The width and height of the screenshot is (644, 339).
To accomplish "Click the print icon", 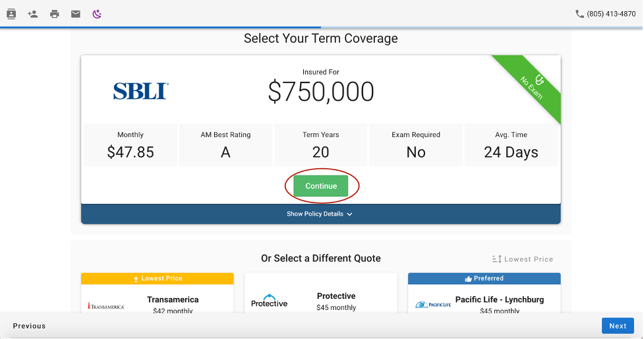I will pos(55,14).
